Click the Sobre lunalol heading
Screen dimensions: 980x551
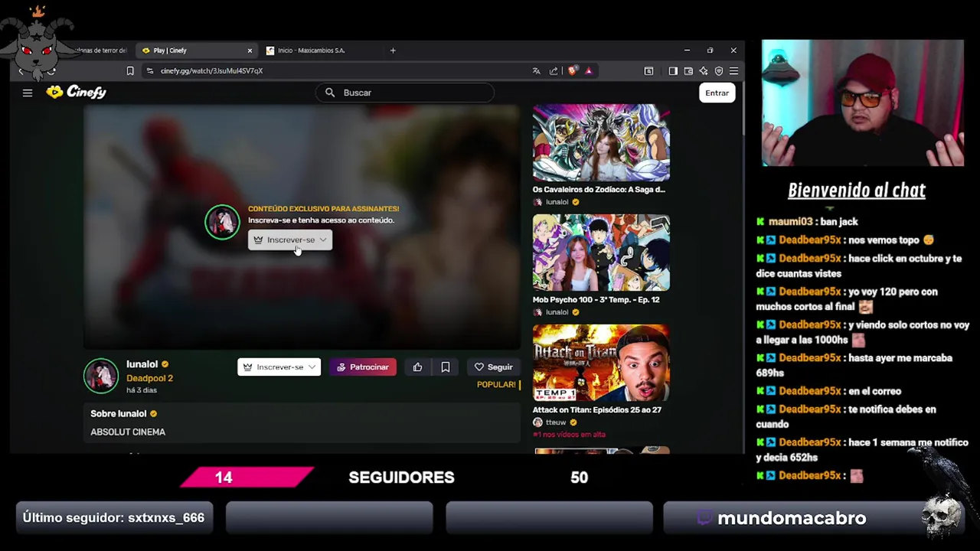point(118,413)
